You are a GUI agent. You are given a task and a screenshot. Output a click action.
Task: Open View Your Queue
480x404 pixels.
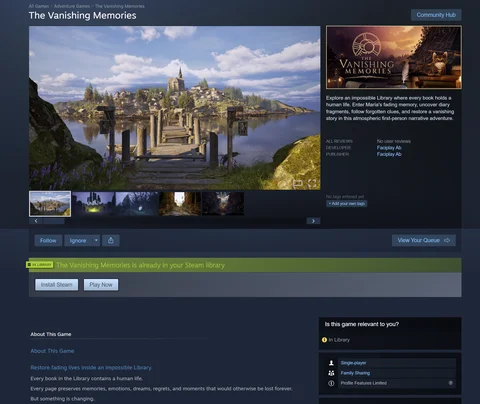click(424, 240)
